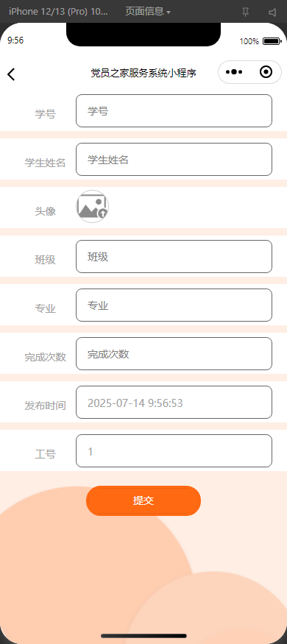
Task: Click the bottom home indicator bar
Action: tap(143, 636)
